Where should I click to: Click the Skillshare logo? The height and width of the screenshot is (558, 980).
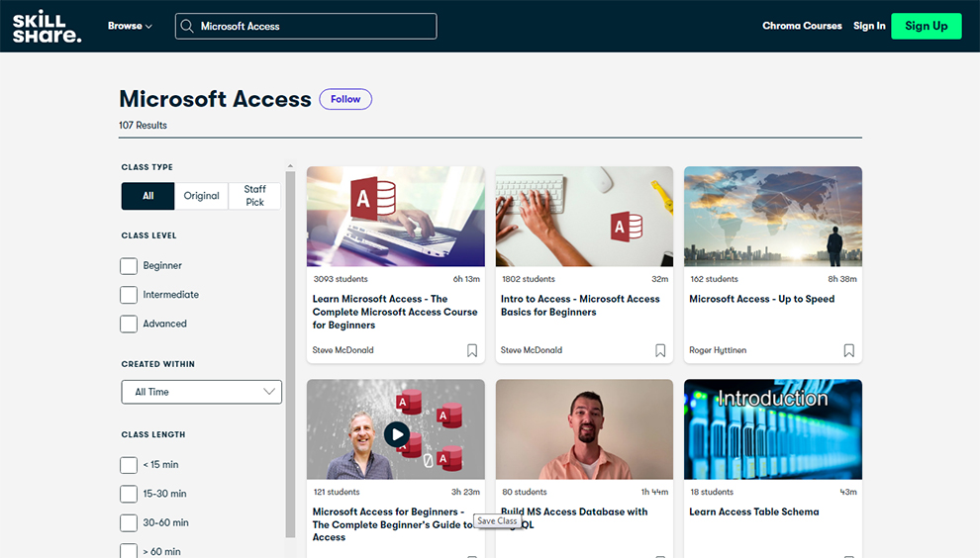(x=47, y=27)
